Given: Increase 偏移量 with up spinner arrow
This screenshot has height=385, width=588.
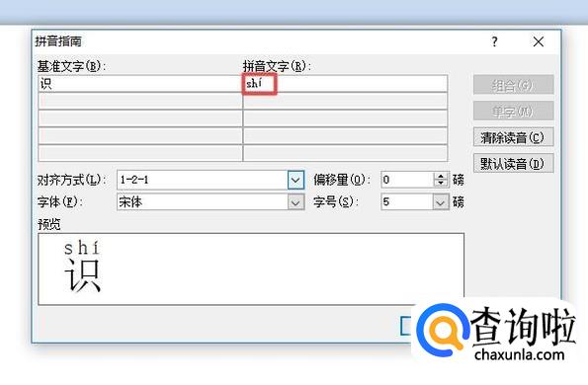Looking at the screenshot, I should pyautogui.click(x=441, y=176).
